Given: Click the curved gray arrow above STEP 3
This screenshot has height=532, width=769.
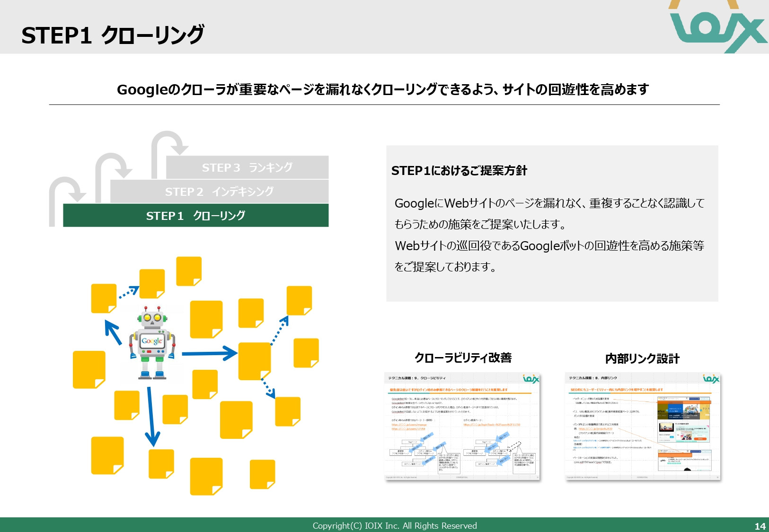Looking at the screenshot, I should (x=169, y=142).
